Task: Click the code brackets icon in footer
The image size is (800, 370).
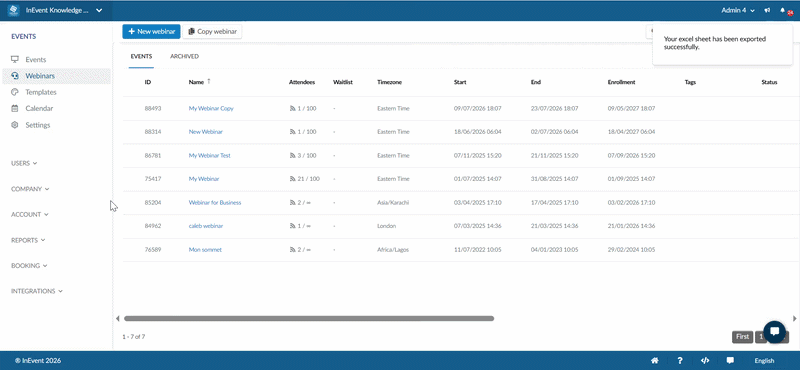Action: pos(705,360)
